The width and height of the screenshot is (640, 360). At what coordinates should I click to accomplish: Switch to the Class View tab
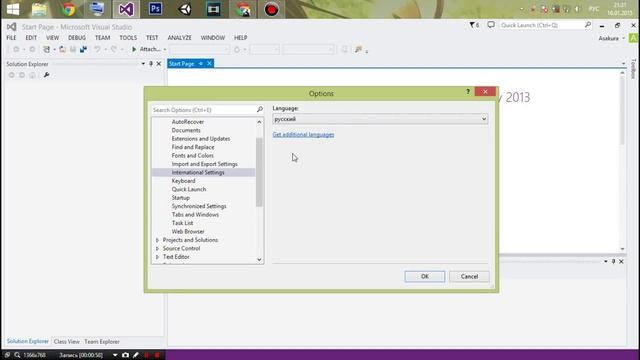click(x=67, y=342)
